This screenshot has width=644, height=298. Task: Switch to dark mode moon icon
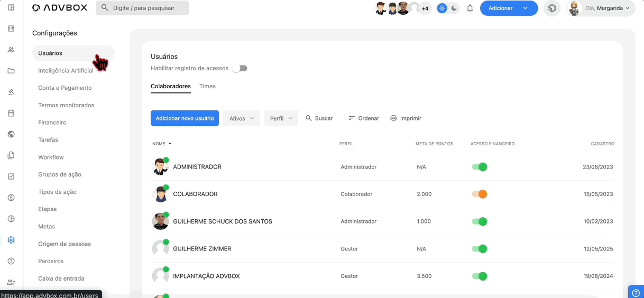(x=454, y=8)
